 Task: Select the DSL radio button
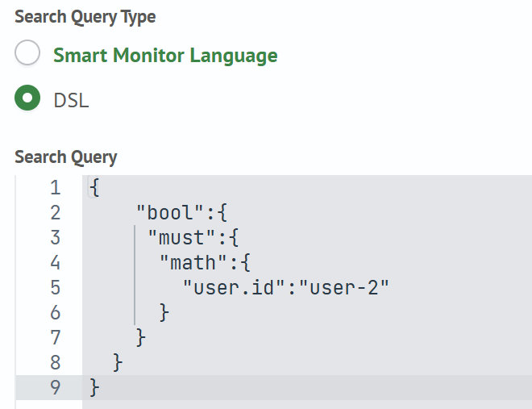27,98
